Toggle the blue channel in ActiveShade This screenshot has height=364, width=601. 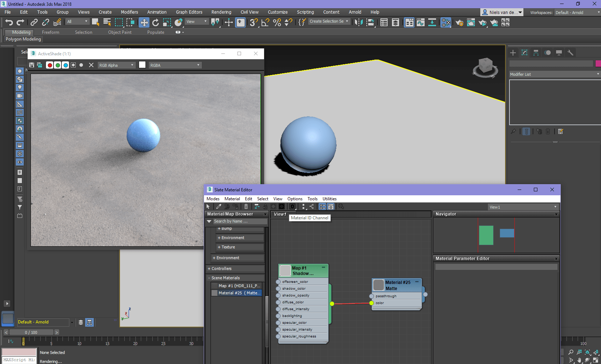(65, 65)
